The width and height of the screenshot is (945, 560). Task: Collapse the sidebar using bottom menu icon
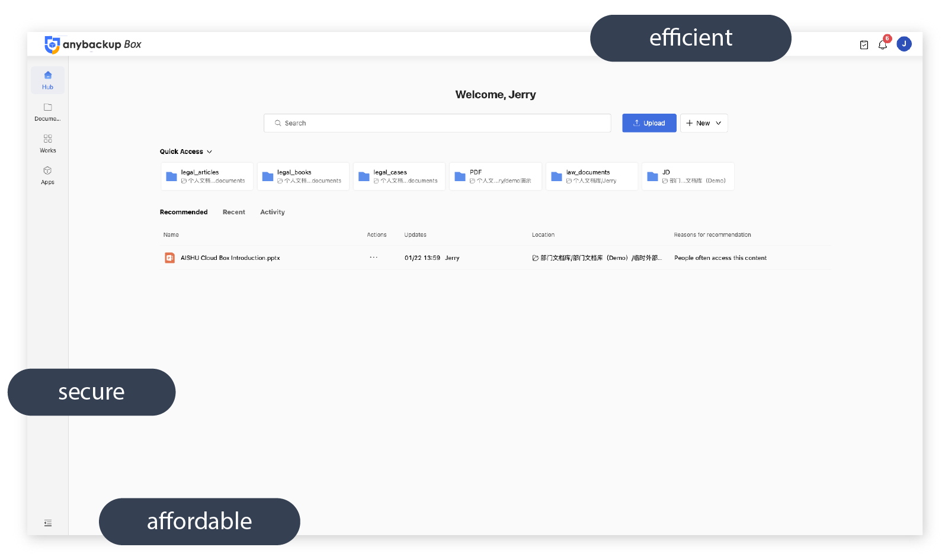click(48, 523)
